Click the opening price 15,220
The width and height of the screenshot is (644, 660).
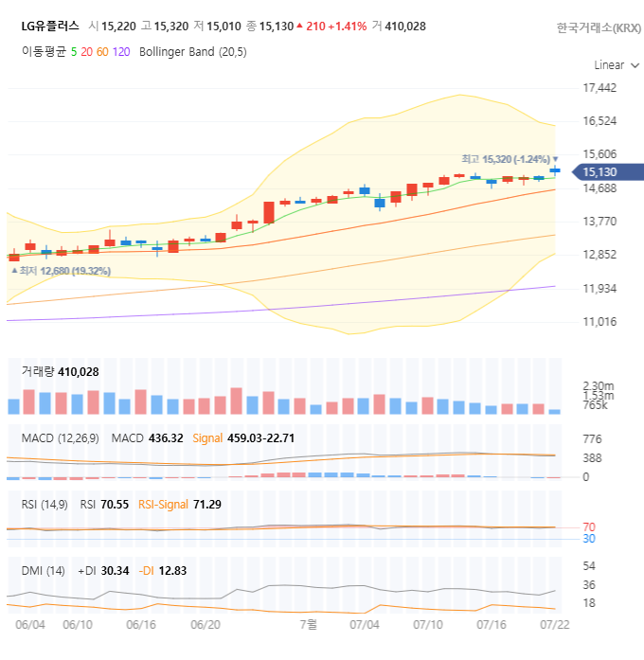118,27
